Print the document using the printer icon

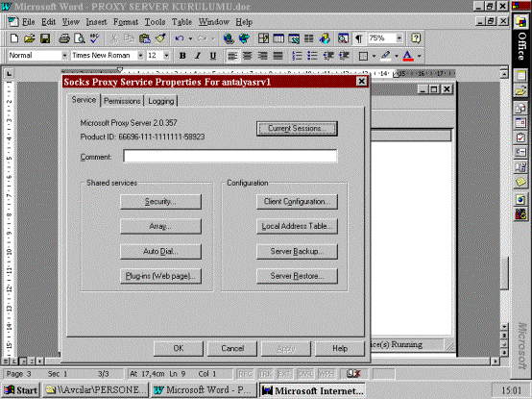(63, 38)
